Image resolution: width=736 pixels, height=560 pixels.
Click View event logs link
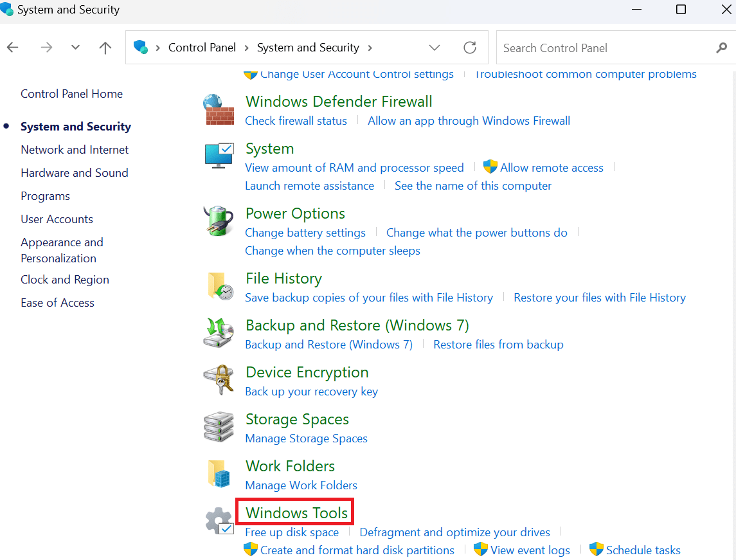tap(530, 550)
